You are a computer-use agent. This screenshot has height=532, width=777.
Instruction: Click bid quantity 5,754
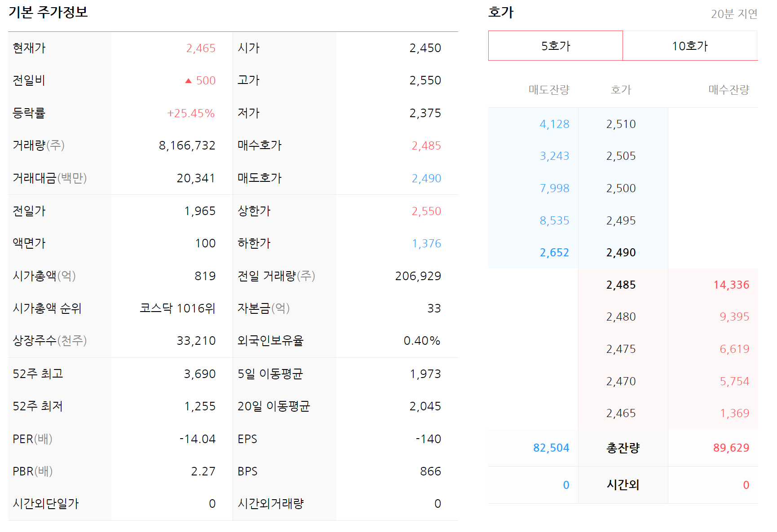[x=734, y=382]
